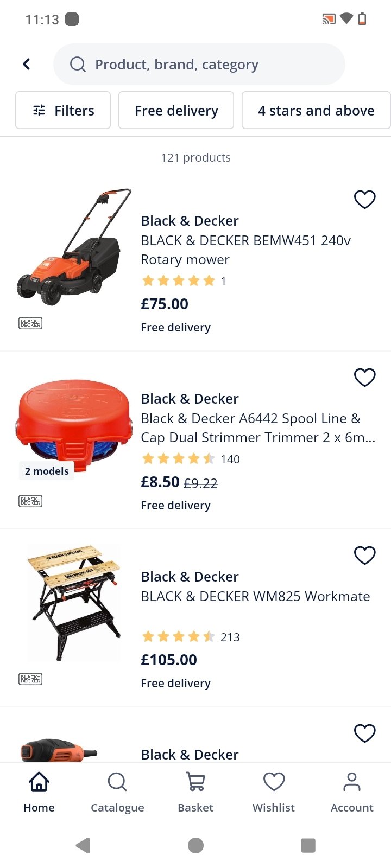Tap the Android back navigation button
391x868 pixels.
coord(83,845)
